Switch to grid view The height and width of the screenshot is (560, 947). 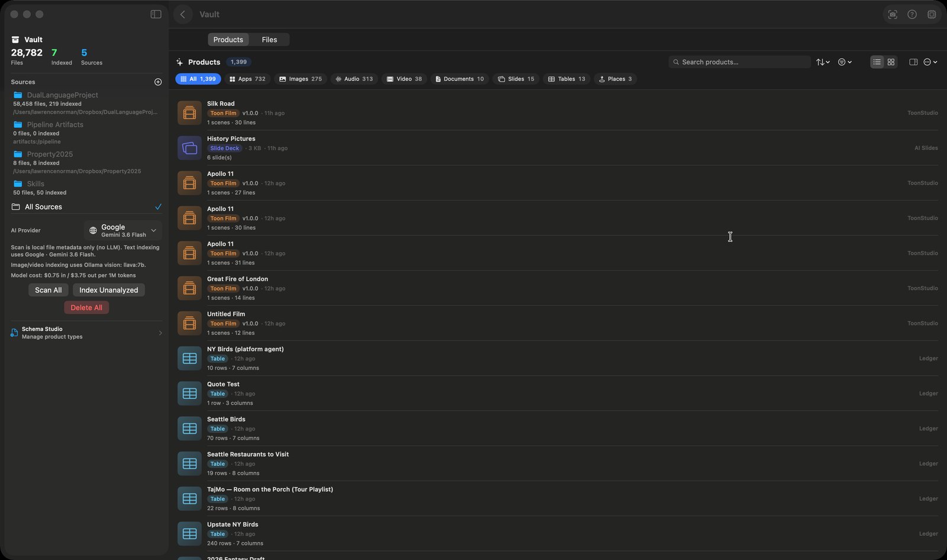[x=891, y=62]
